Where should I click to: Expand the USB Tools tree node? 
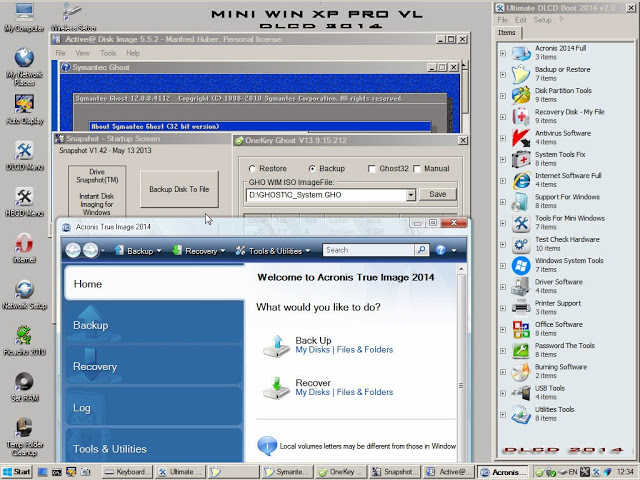[x=503, y=393]
